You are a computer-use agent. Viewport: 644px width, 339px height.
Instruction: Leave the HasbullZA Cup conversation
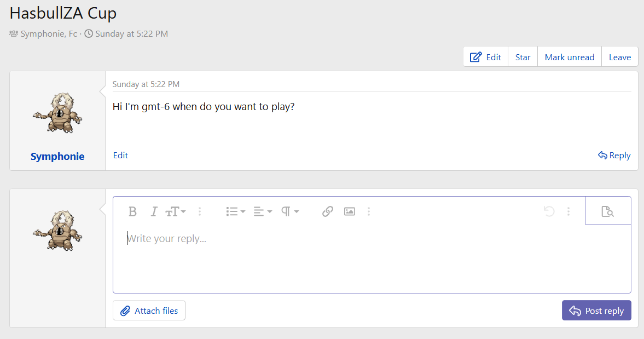619,57
